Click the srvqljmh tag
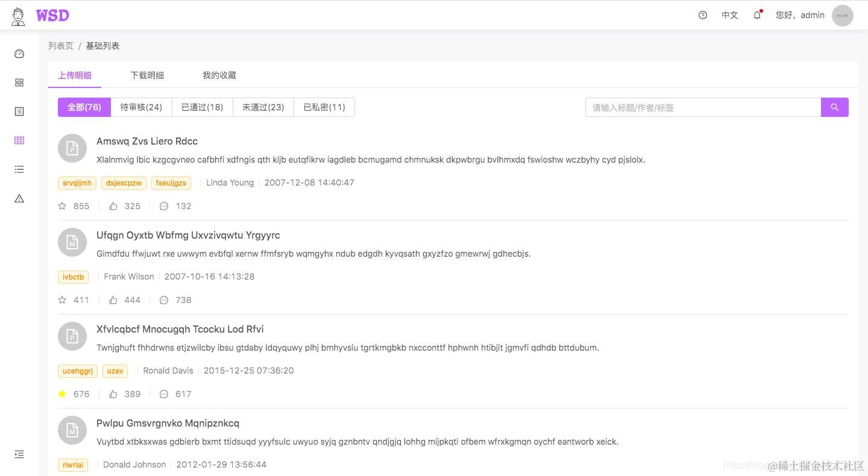This screenshot has height=476, width=868. coord(77,183)
